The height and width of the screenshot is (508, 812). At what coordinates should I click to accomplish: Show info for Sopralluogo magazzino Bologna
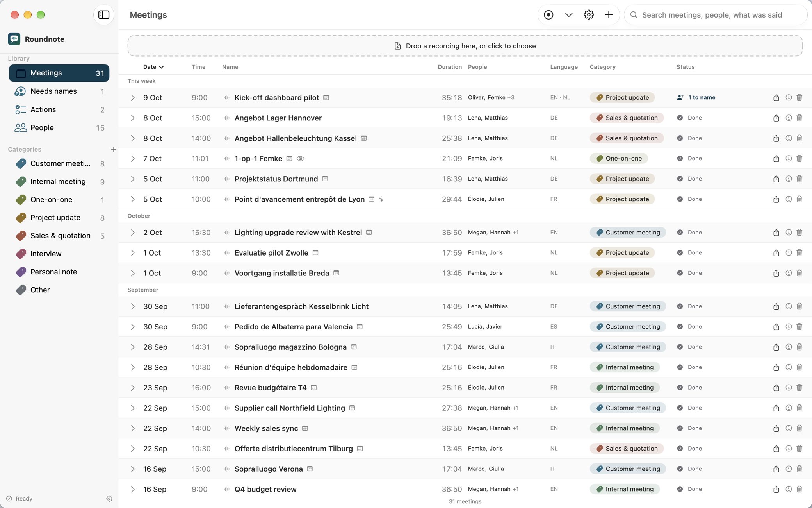(789, 347)
